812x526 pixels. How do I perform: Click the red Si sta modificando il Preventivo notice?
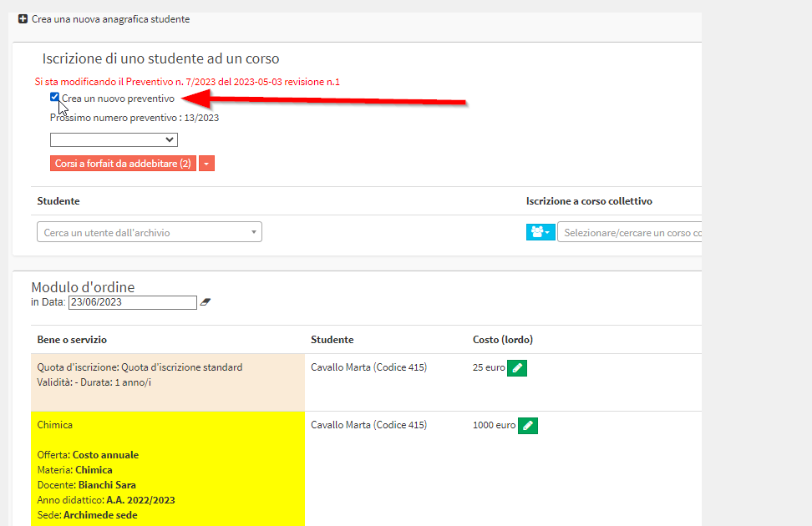click(187, 82)
